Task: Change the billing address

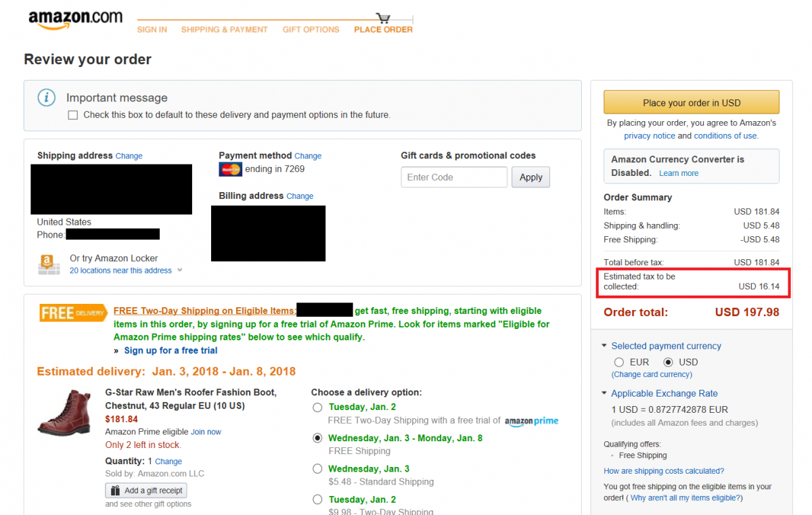Action: click(300, 196)
